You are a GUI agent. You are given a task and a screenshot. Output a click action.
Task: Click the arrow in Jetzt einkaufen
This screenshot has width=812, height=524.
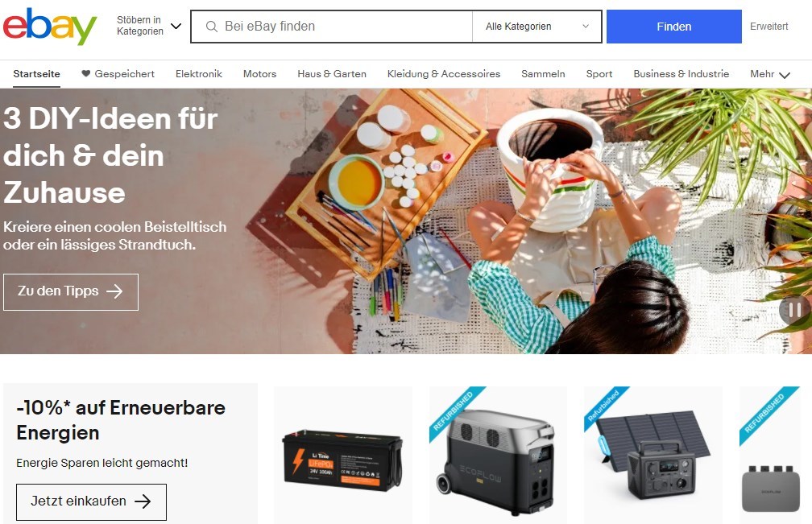143,501
